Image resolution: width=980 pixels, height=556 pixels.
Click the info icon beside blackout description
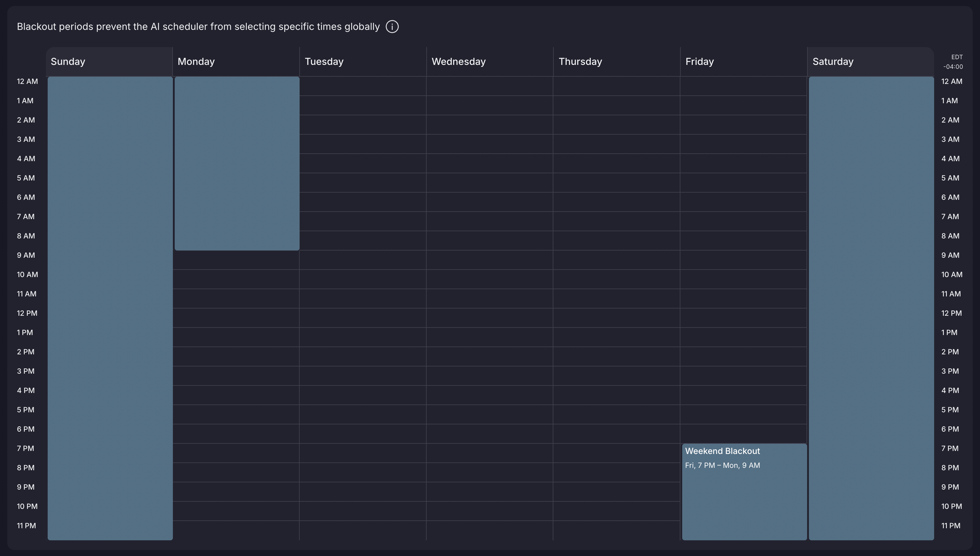pyautogui.click(x=392, y=27)
